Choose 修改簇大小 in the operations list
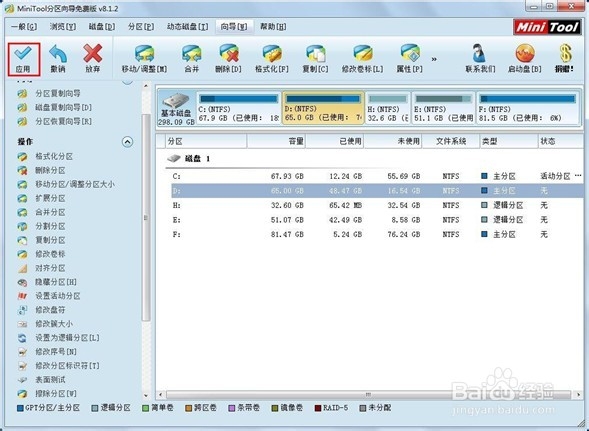This screenshot has height=431, width=589. 54,324
